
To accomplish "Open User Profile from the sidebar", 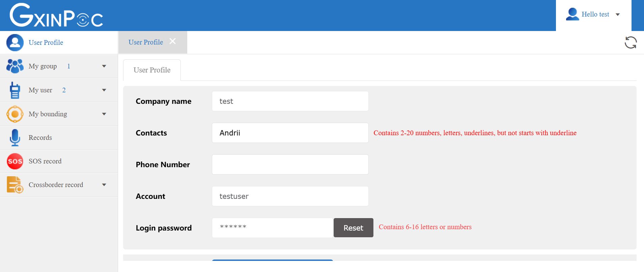I will 59,42.
